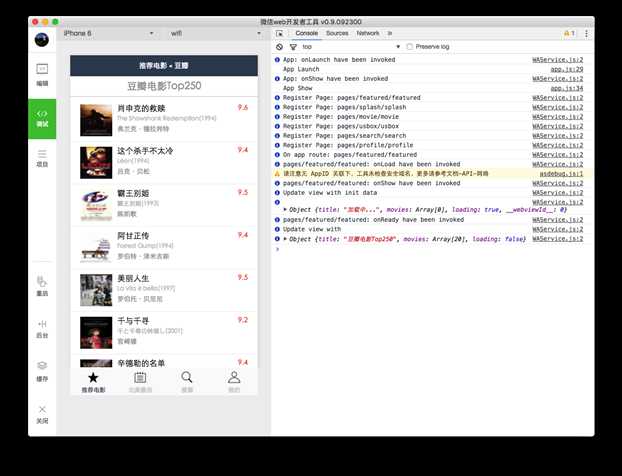Switch to the Network tab
The width and height of the screenshot is (622, 476).
(368, 33)
